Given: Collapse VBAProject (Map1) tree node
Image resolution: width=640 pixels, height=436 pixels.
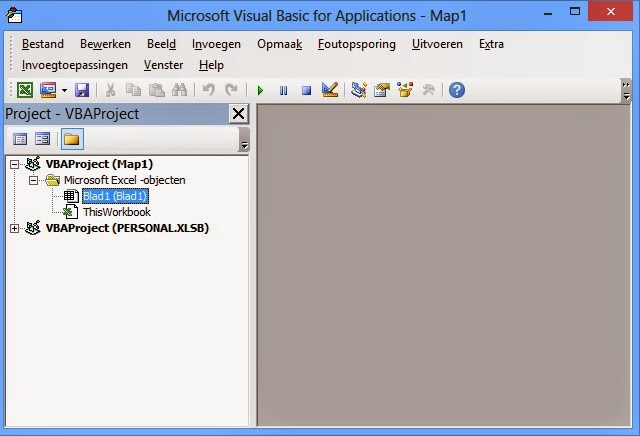Looking at the screenshot, I should [14, 165].
